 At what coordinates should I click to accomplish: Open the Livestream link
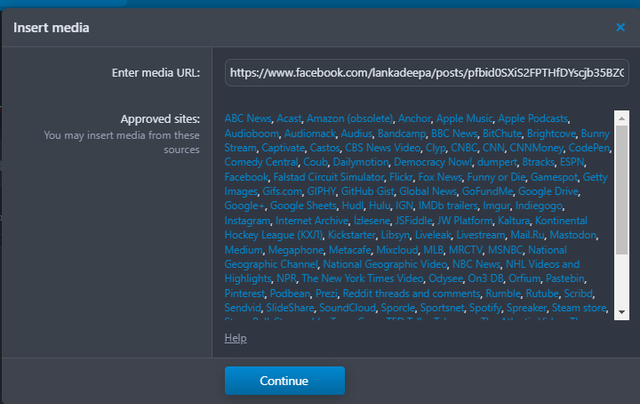point(480,235)
